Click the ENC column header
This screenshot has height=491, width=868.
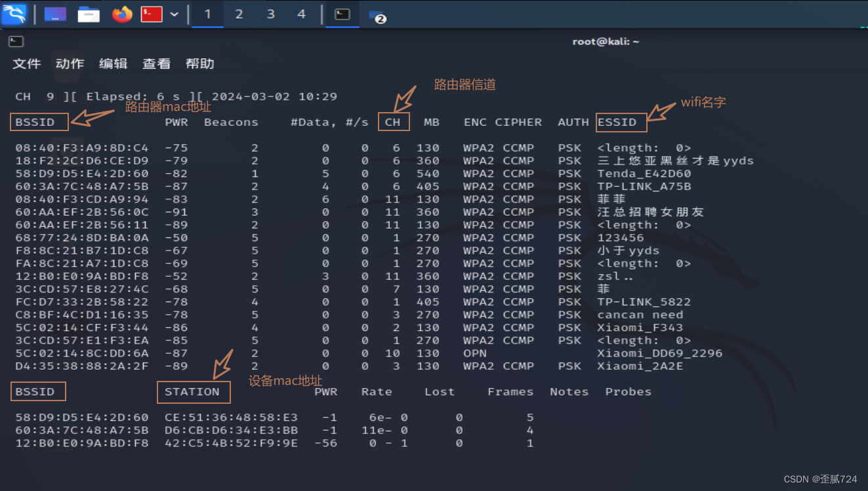click(475, 122)
